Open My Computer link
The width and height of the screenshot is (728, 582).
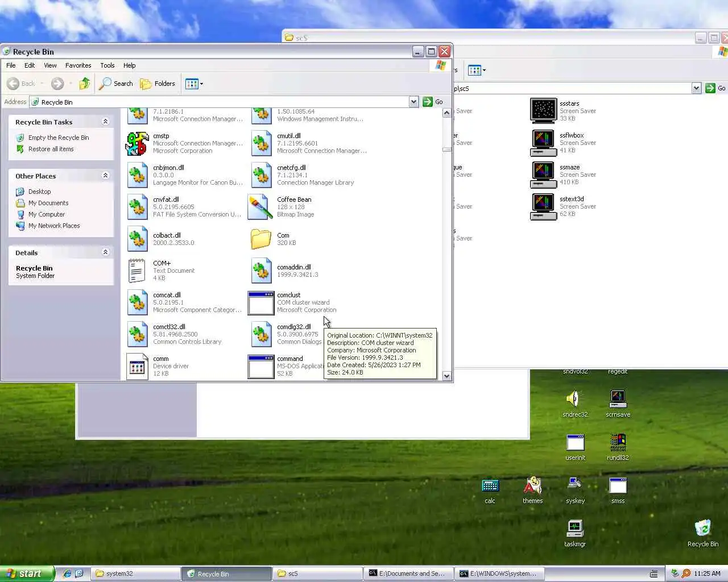pyautogui.click(x=47, y=214)
